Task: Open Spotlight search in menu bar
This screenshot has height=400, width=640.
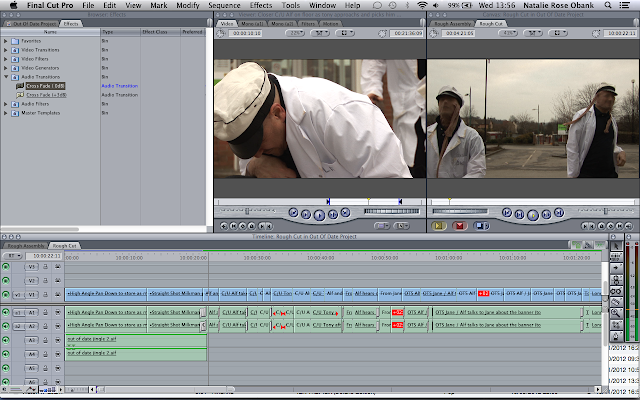Action: (x=608, y=5)
